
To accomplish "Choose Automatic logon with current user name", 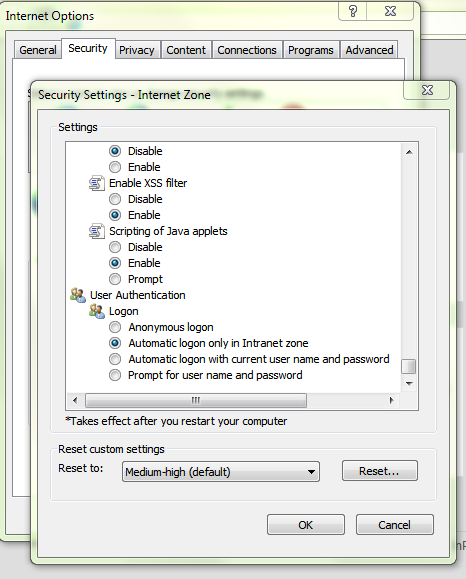I will [x=115, y=359].
